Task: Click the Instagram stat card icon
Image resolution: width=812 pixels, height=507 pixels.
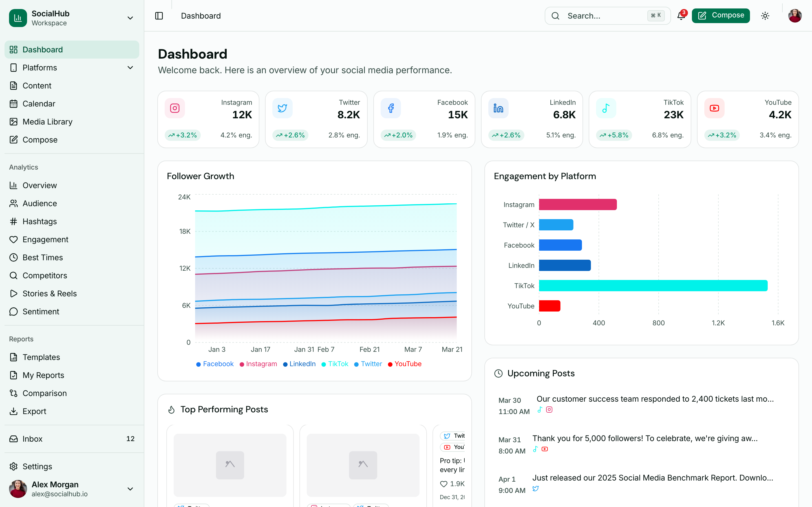Action: pos(175,108)
